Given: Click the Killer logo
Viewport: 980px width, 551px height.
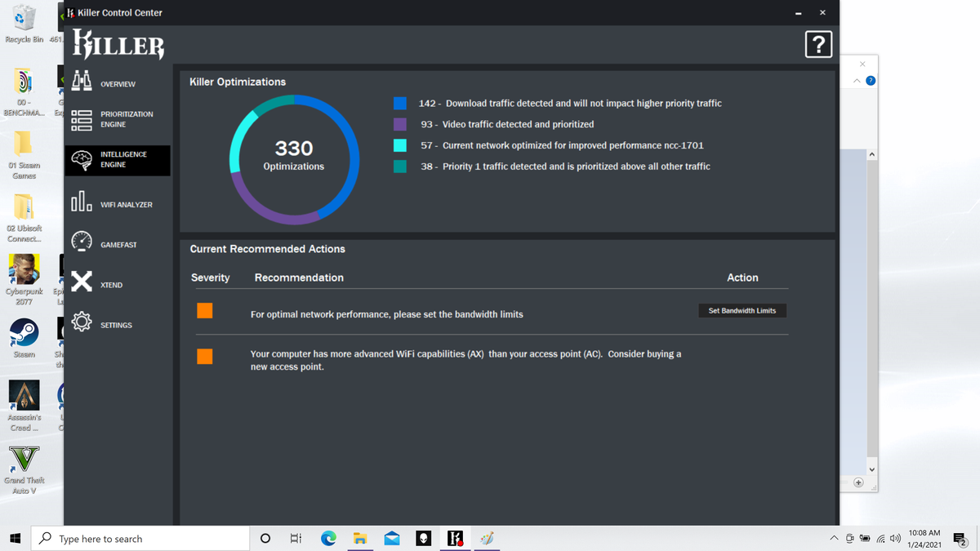Looking at the screenshot, I should [x=118, y=44].
